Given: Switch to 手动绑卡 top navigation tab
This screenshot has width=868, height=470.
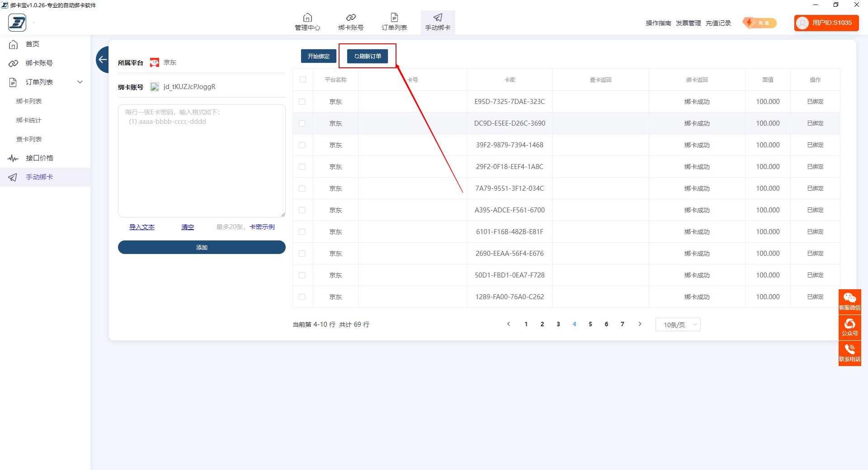Looking at the screenshot, I should [438, 22].
